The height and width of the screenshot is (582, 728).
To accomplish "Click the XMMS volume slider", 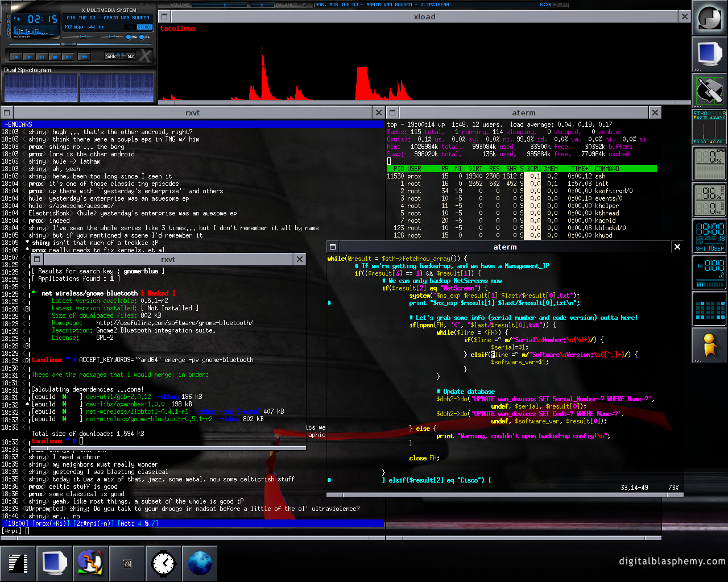I will 81,36.
